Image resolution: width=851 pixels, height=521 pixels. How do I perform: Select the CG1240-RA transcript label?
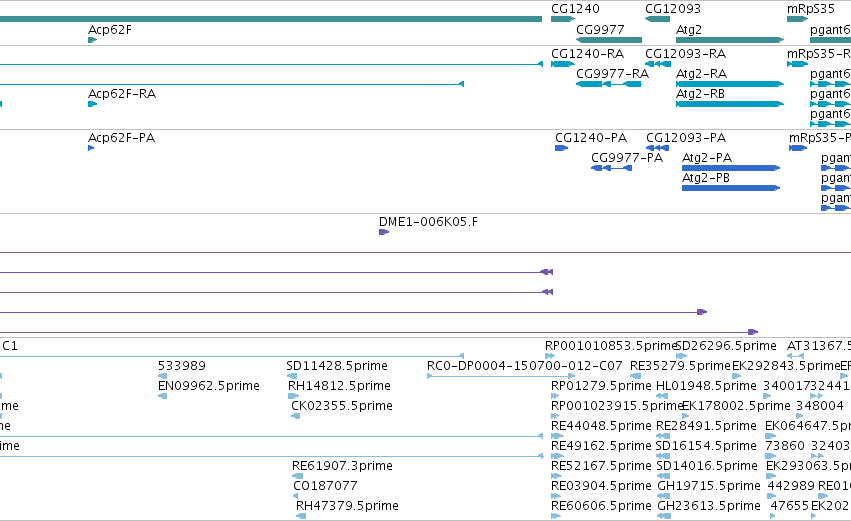[x=587, y=54]
